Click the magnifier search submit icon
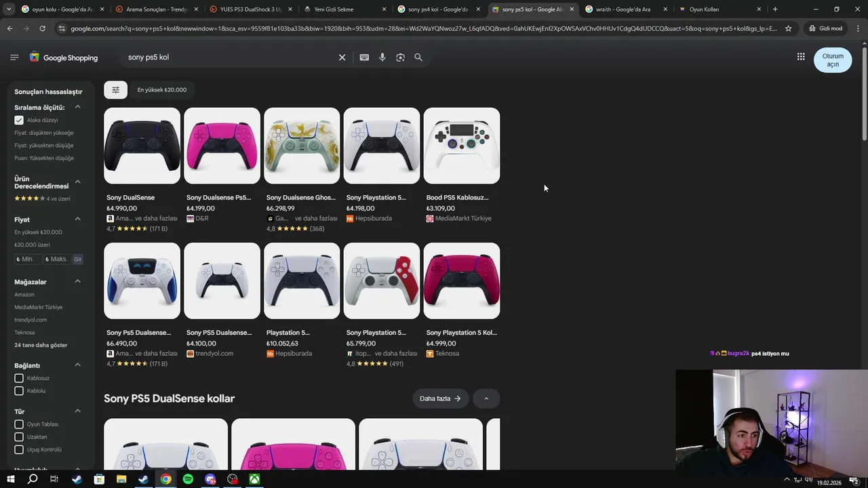This screenshot has width=868, height=488. (418, 58)
